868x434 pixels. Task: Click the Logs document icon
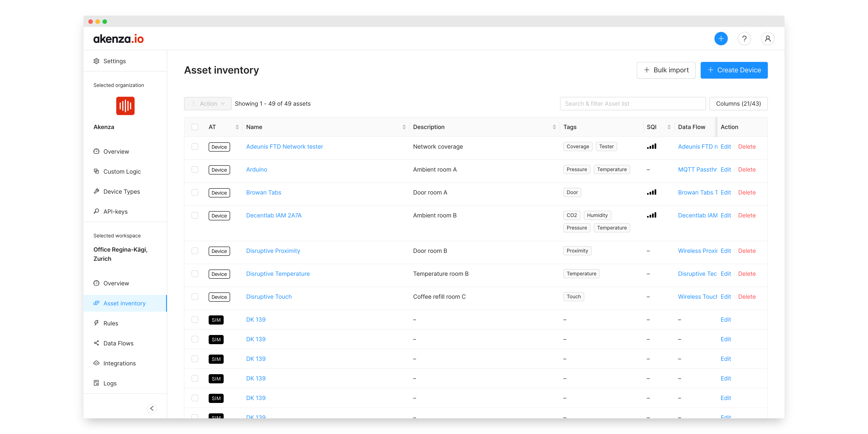pyautogui.click(x=96, y=383)
